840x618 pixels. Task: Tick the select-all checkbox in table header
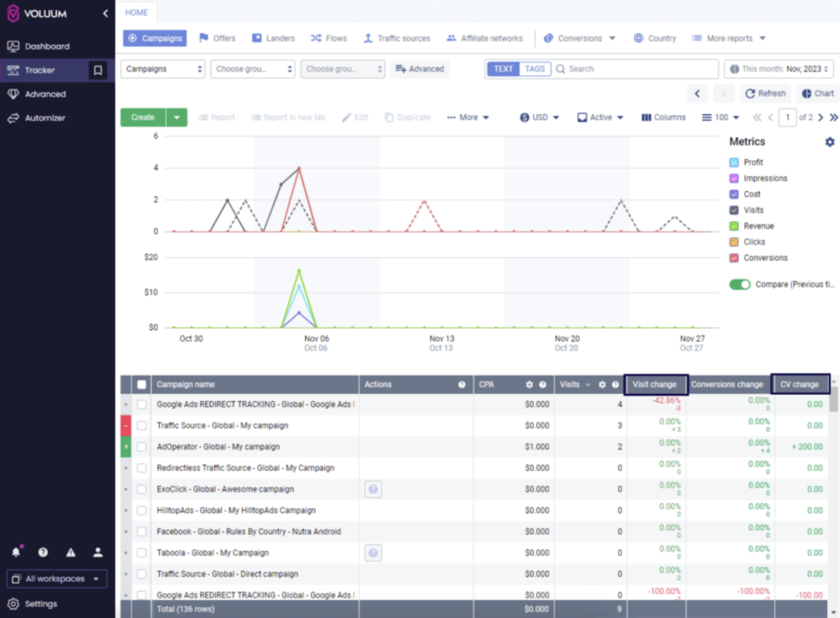pos(142,384)
